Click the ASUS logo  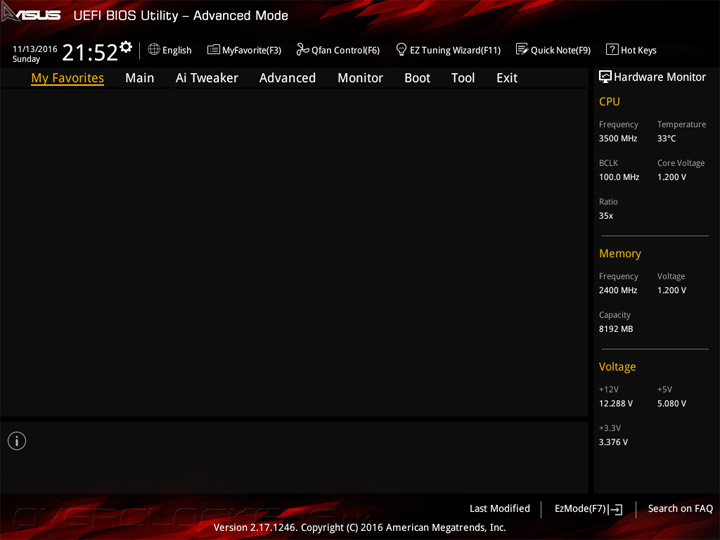pos(31,14)
